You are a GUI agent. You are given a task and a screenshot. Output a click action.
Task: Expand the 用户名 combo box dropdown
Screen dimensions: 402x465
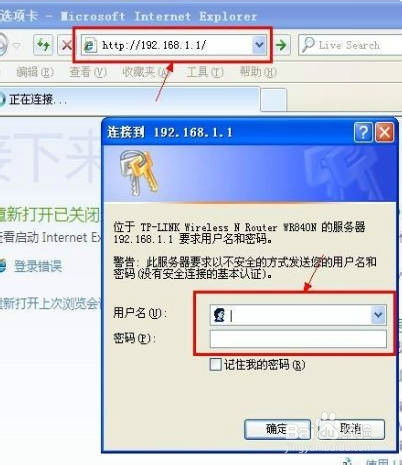378,314
